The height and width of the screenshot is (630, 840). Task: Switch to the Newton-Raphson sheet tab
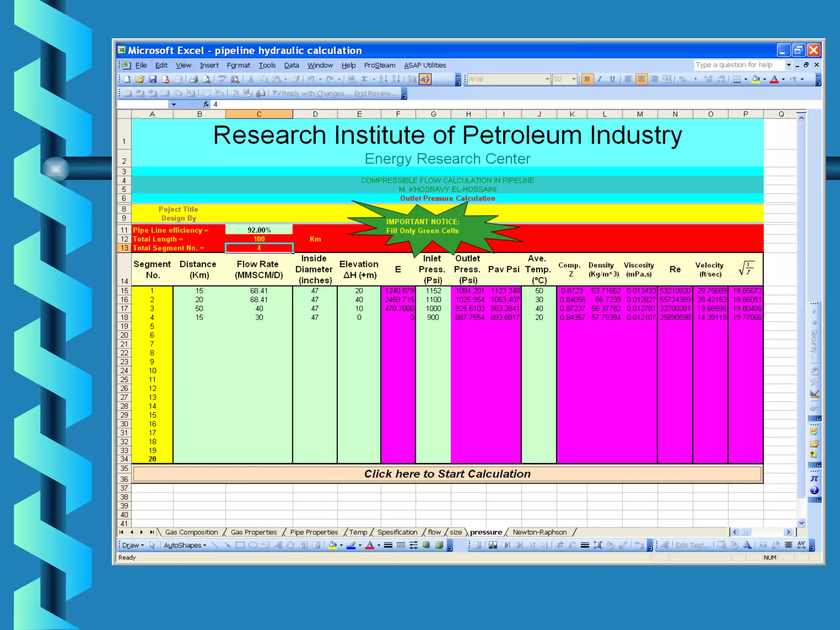coord(539,532)
